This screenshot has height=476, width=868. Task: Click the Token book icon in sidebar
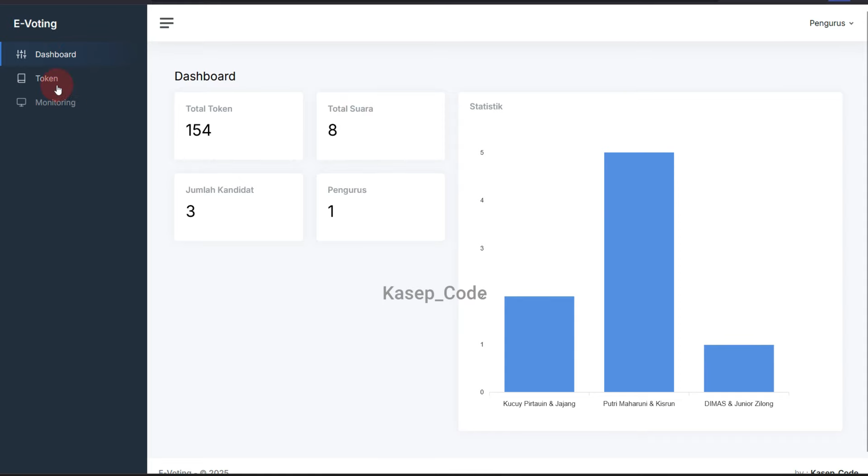pos(21,78)
